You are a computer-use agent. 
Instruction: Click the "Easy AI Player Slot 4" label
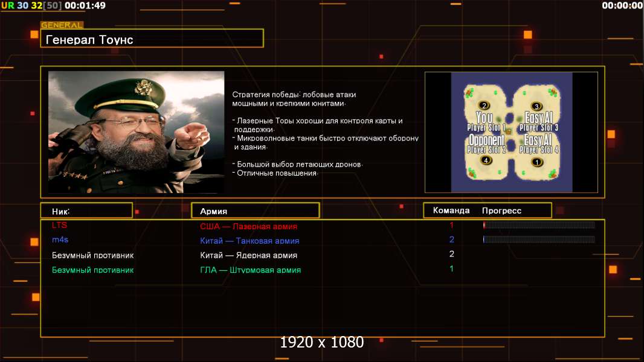[x=539, y=144]
